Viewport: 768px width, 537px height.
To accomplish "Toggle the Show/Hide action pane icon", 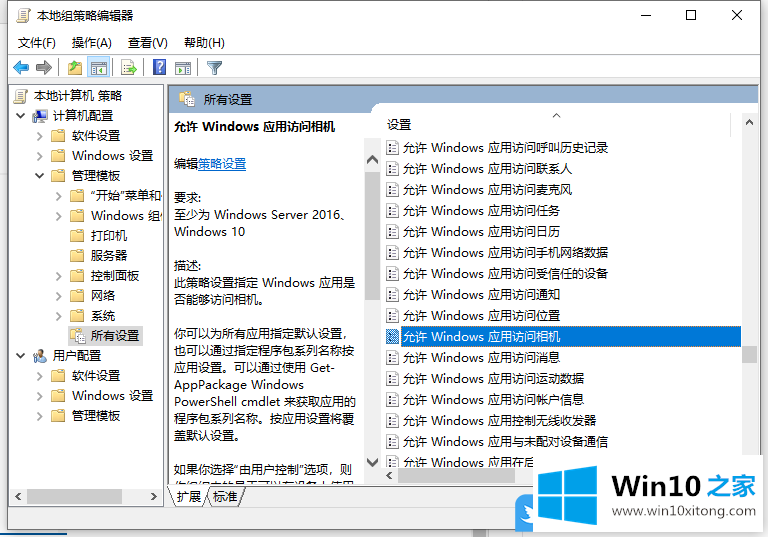I will pyautogui.click(x=183, y=68).
